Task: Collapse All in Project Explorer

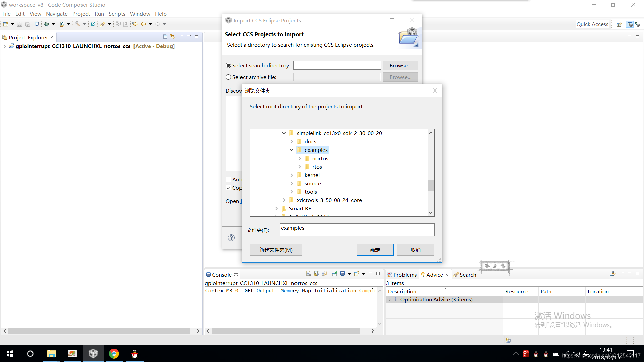Action: [x=165, y=36]
